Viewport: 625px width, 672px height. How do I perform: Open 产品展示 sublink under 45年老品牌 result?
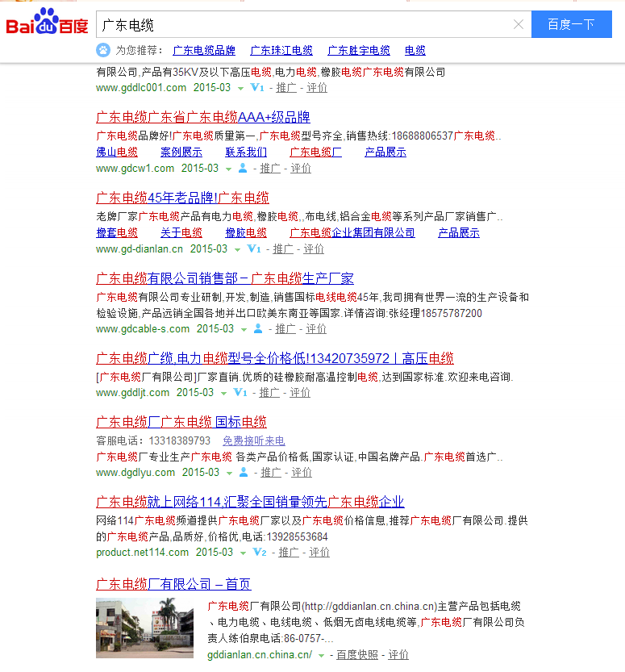[459, 232]
